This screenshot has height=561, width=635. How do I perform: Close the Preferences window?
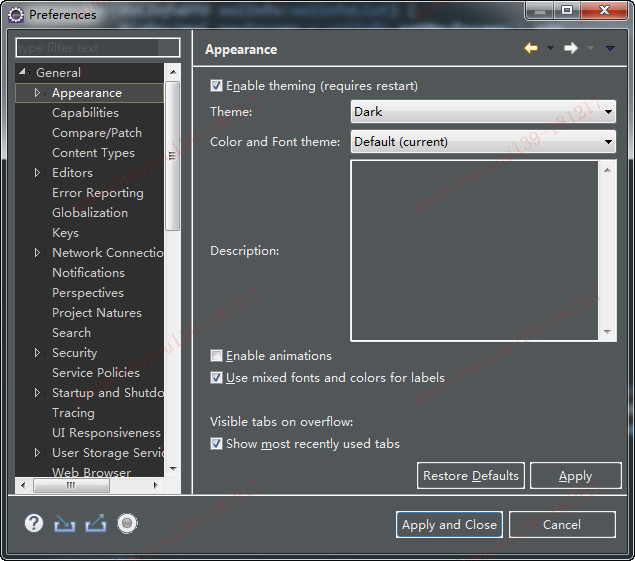(x=604, y=10)
